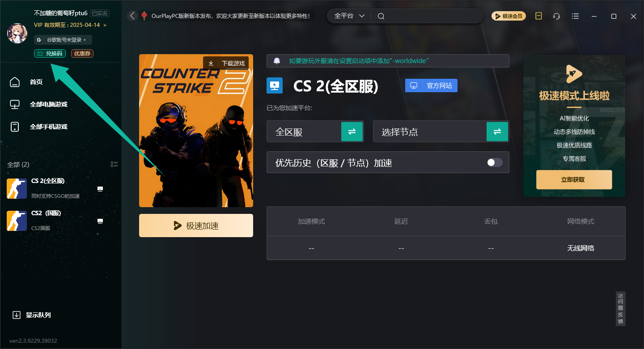Click the username 不加糖的葡萄籽ptu6
The width and height of the screenshot is (644, 349).
61,13
